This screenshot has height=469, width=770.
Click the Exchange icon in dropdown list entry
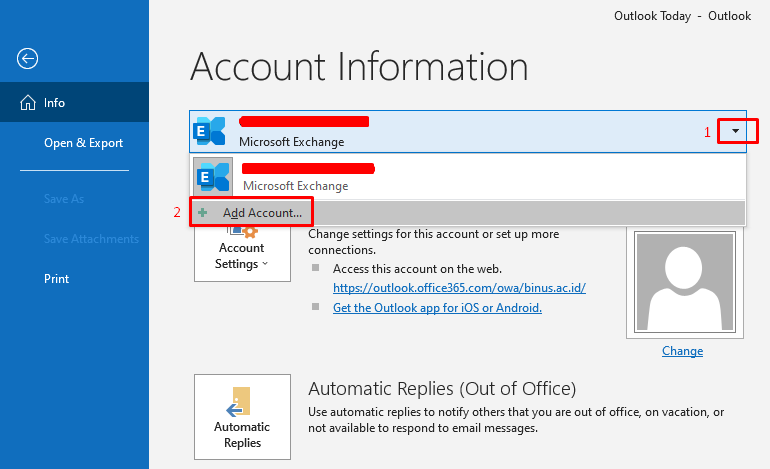pyautogui.click(x=213, y=176)
